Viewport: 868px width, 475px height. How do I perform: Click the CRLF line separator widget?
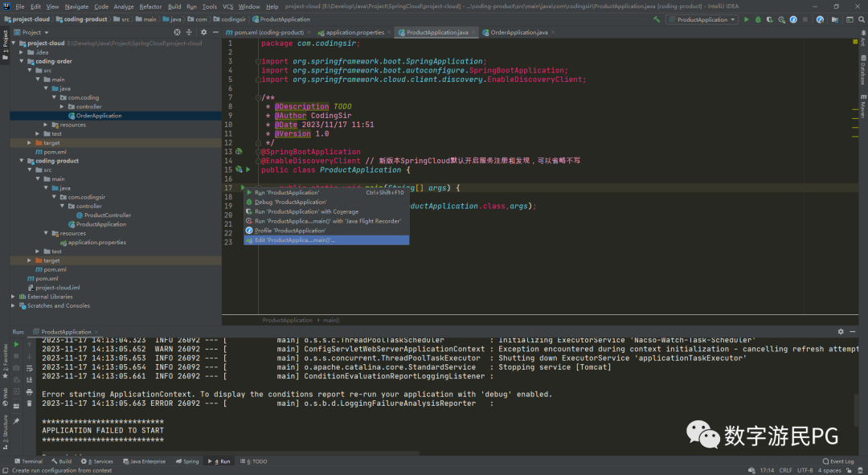tap(785, 470)
